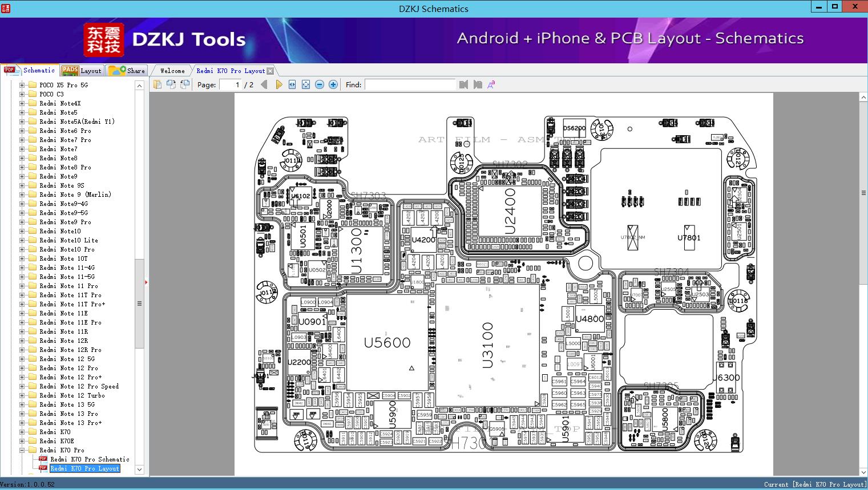
Task: Select the Redmi Note 11T Pro+ folder
Action: click(72, 304)
